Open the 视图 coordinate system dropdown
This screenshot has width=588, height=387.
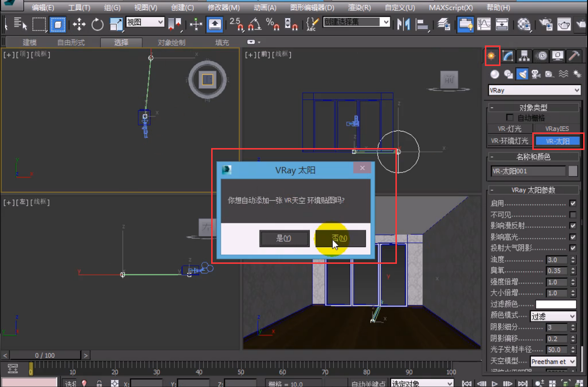[x=145, y=22]
